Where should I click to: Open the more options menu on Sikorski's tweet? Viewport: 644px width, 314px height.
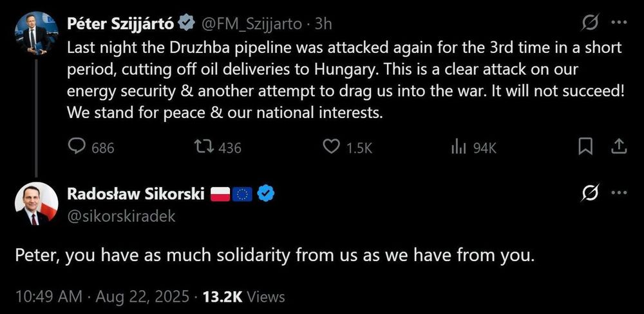619,193
